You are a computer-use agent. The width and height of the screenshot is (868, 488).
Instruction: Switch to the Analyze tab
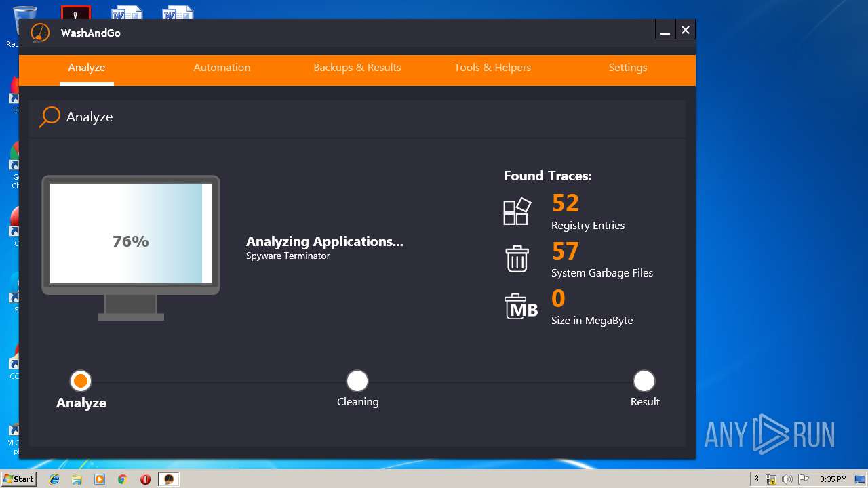[86, 68]
